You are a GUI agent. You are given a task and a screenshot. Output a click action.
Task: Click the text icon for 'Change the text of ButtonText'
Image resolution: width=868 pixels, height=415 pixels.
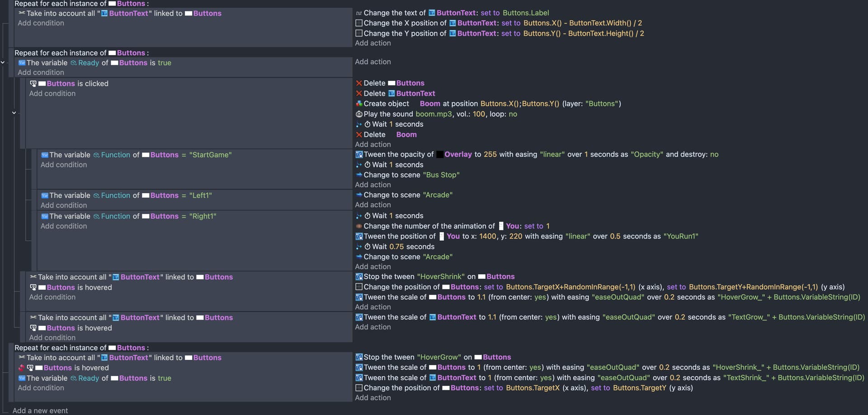[359, 13]
